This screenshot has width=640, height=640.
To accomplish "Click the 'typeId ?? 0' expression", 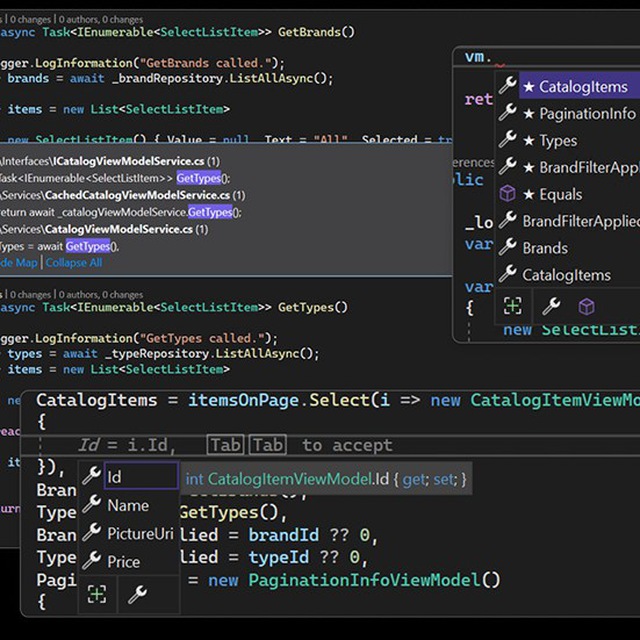I will pos(304,557).
